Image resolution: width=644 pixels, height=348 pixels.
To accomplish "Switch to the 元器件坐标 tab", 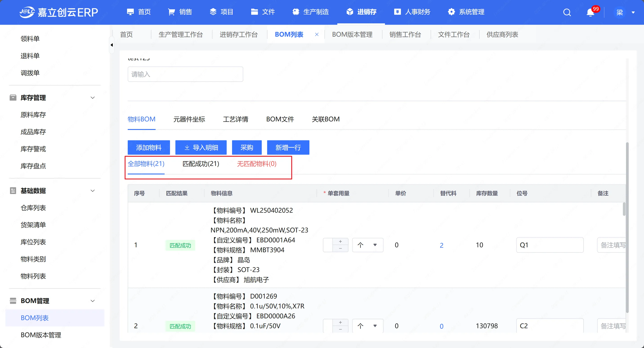I will pyautogui.click(x=189, y=119).
